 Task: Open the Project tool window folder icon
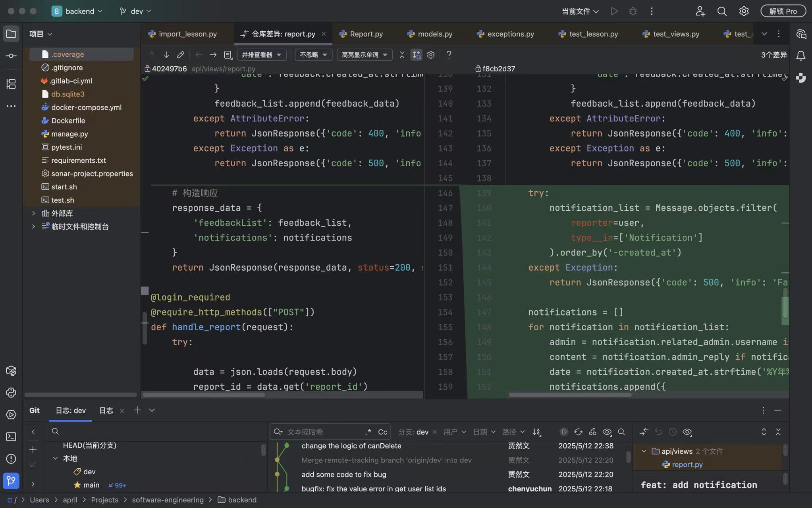pyautogui.click(x=11, y=34)
